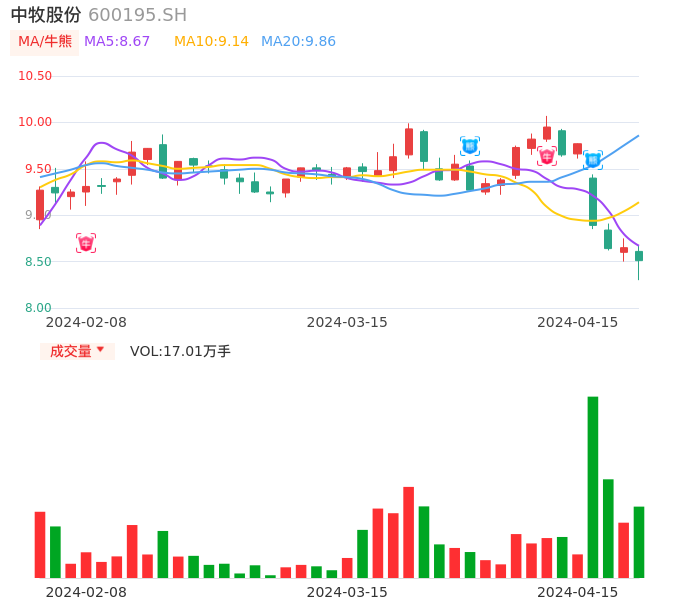Click the tallest red volume bar in March

[x=408, y=531]
